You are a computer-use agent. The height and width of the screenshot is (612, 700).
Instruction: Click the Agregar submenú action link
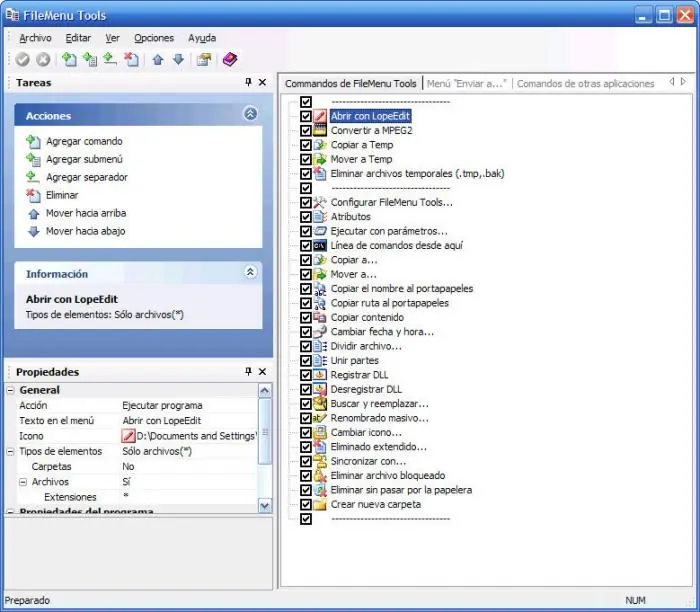coord(84,159)
